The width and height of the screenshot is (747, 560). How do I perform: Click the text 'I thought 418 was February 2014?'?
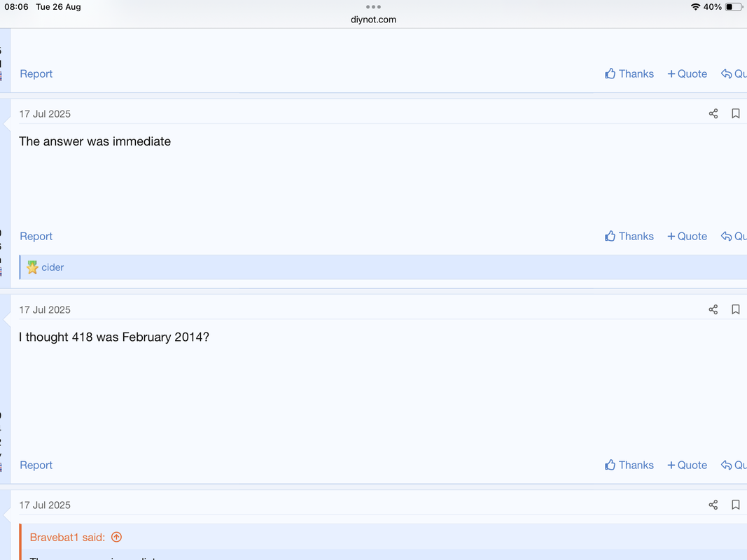(x=114, y=337)
